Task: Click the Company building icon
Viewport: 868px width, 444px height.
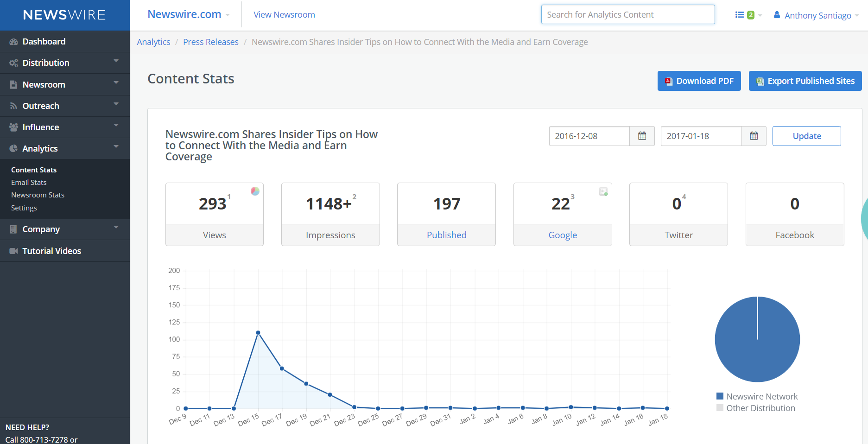Action: pos(13,229)
